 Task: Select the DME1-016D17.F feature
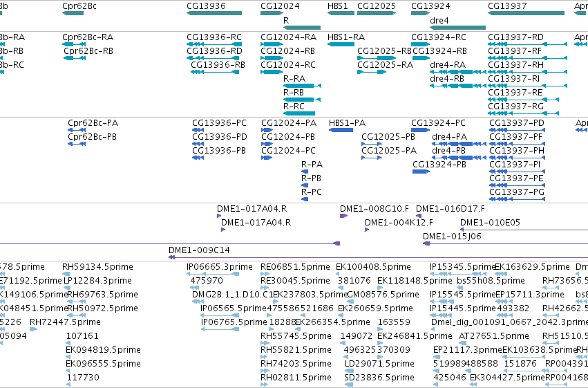click(419, 216)
